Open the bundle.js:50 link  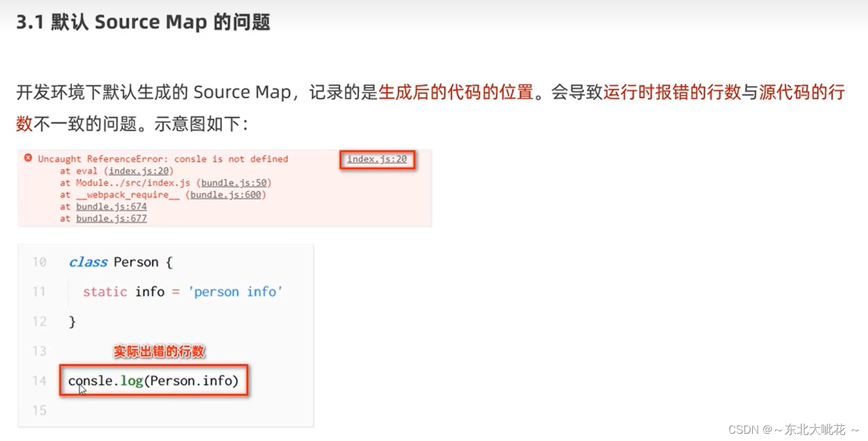pyautogui.click(x=234, y=183)
